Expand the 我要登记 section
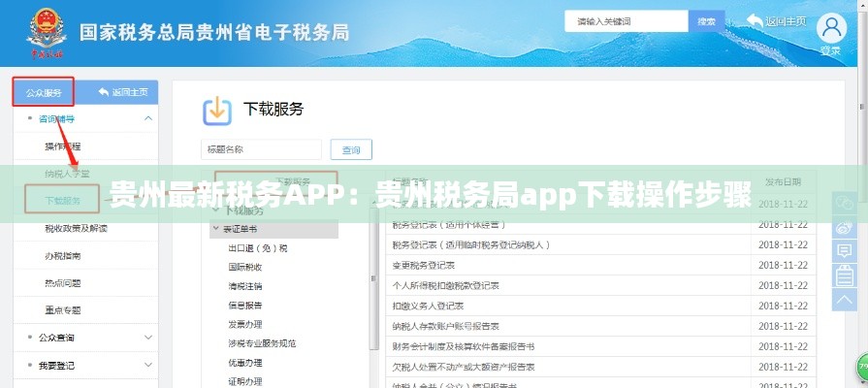The height and width of the screenshot is (388, 868). click(x=148, y=366)
